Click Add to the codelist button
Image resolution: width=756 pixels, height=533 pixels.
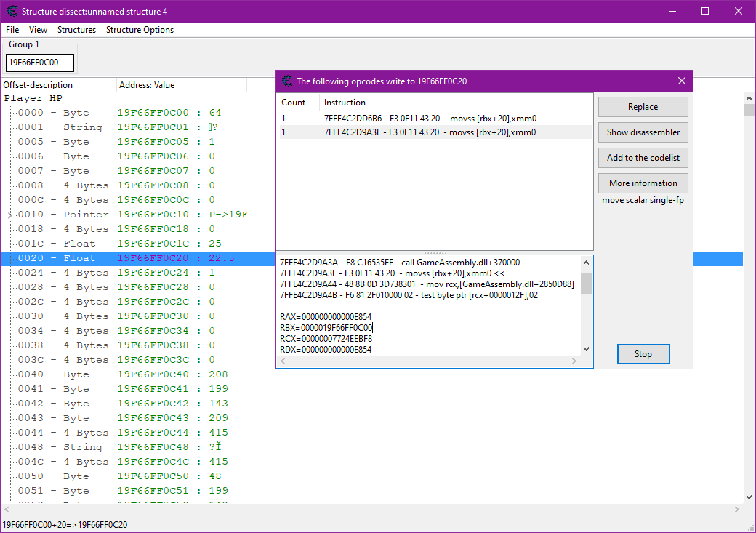tap(643, 158)
